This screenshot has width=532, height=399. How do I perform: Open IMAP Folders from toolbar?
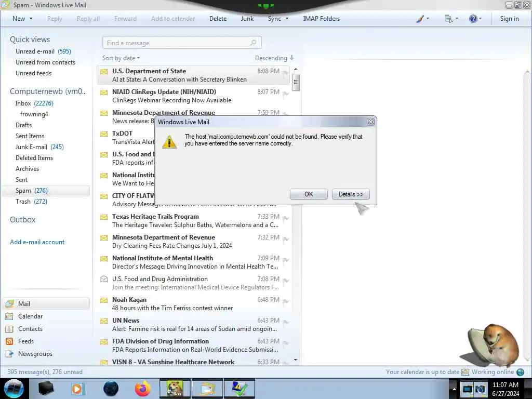point(321,19)
